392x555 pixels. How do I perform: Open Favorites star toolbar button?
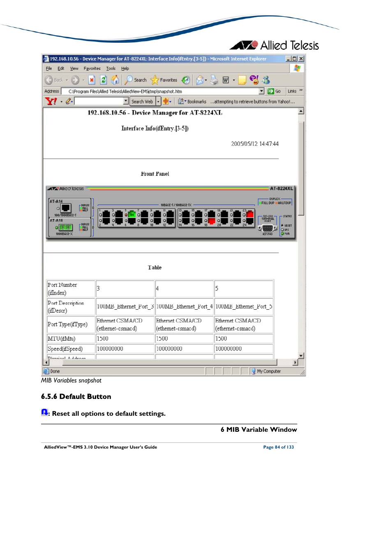164,80
